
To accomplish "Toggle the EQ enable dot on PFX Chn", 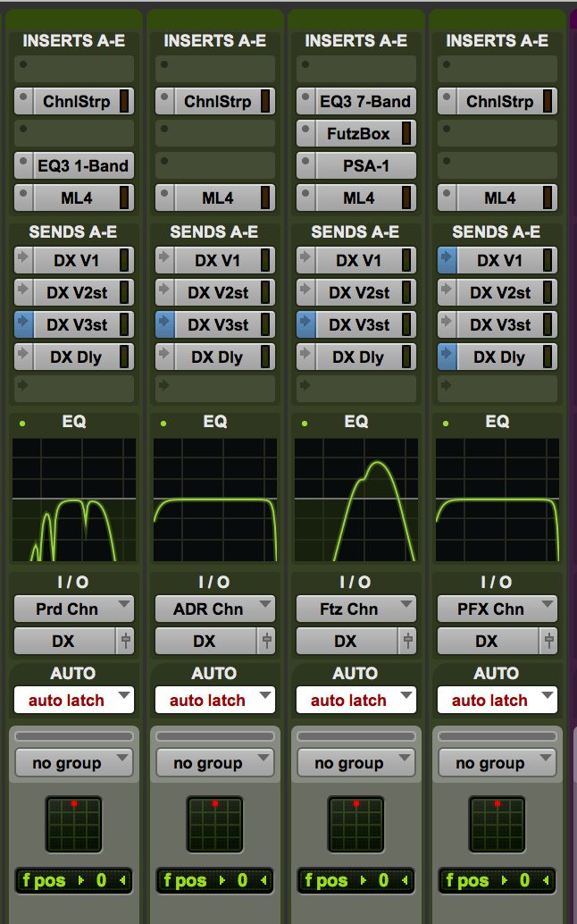I will [446, 424].
